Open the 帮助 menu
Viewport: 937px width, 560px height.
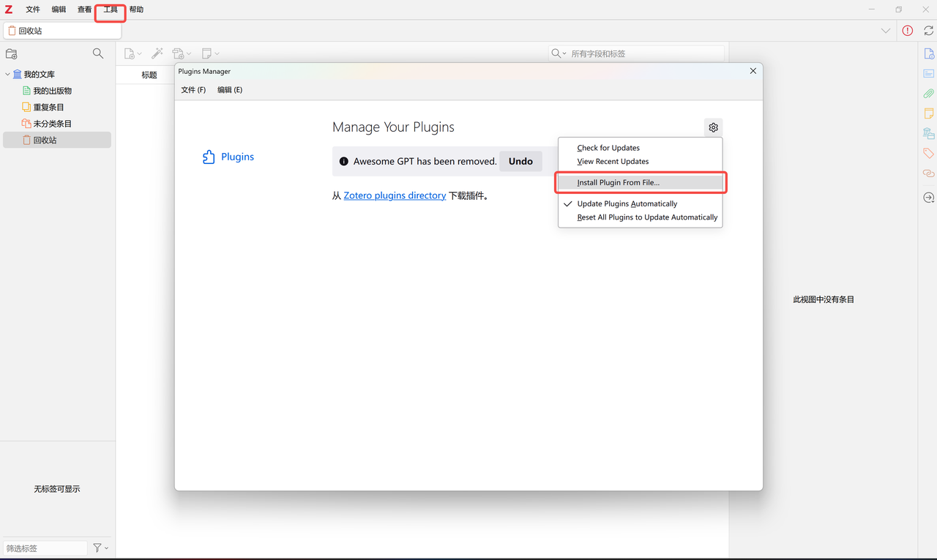point(136,10)
